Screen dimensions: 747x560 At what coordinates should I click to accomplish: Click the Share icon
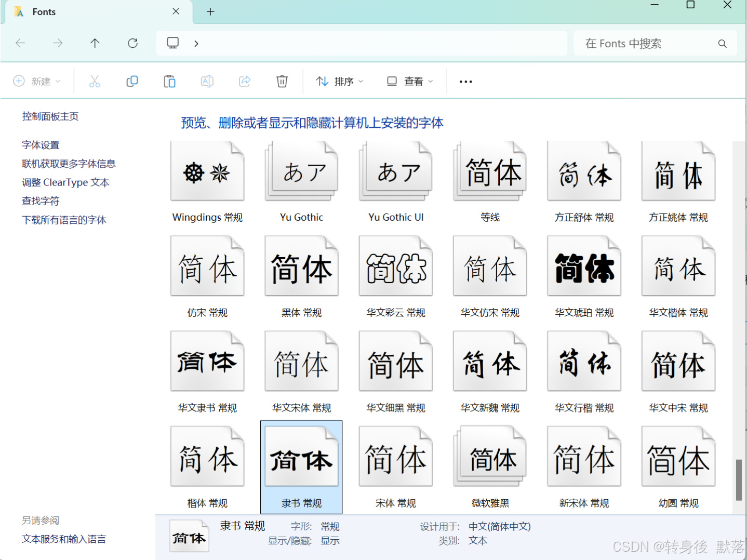point(245,81)
